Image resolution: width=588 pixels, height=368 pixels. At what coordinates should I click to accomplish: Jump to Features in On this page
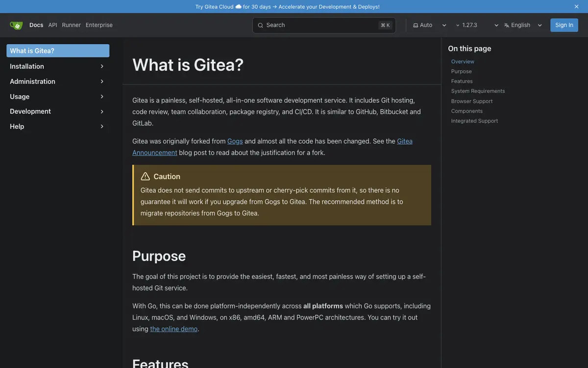click(x=462, y=81)
